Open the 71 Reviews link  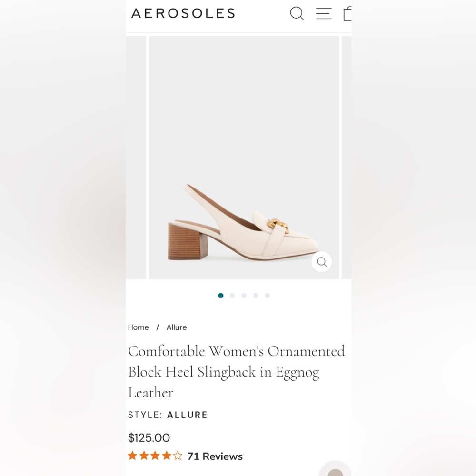point(214,456)
